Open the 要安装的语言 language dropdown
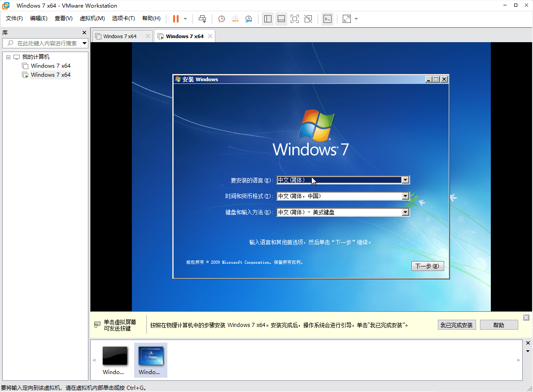533x392 pixels. point(405,180)
